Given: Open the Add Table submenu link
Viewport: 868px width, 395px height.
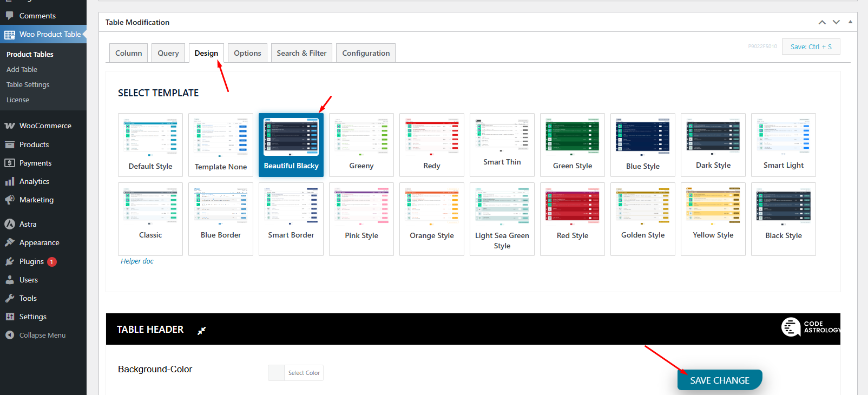Looking at the screenshot, I should [22, 69].
